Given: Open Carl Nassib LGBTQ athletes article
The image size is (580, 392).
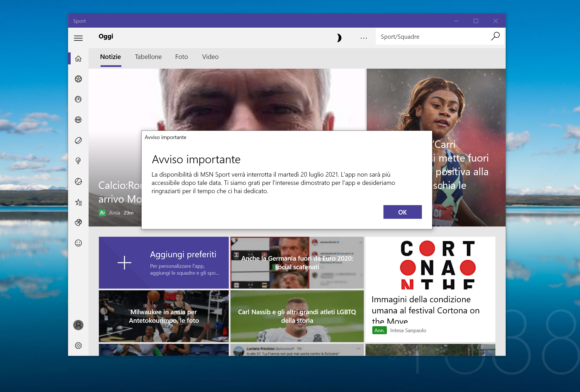Looking at the screenshot, I should click(297, 316).
